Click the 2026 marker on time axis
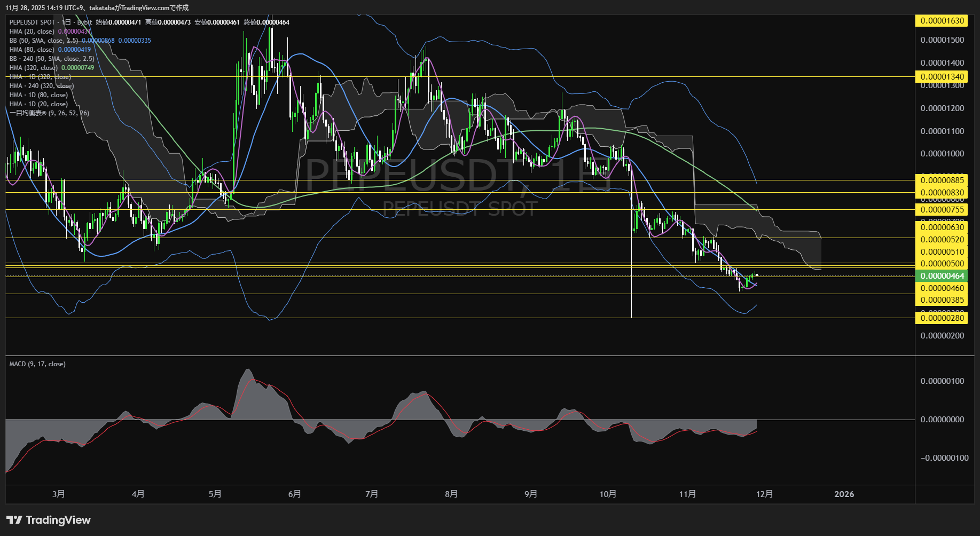 844,494
